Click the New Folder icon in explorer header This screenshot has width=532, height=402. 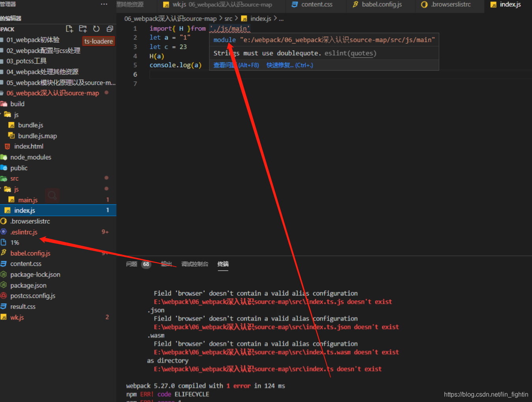click(83, 29)
